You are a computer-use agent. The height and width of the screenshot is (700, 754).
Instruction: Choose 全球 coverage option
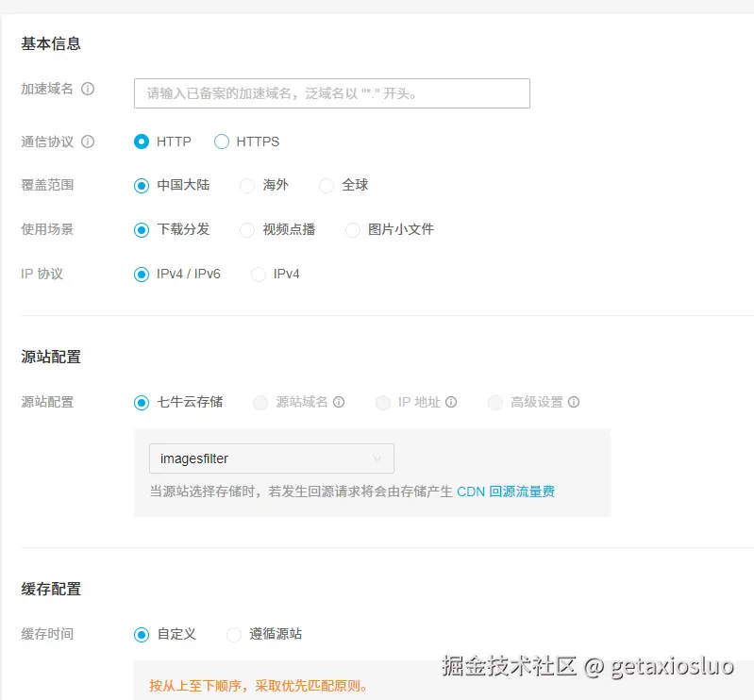click(x=326, y=186)
